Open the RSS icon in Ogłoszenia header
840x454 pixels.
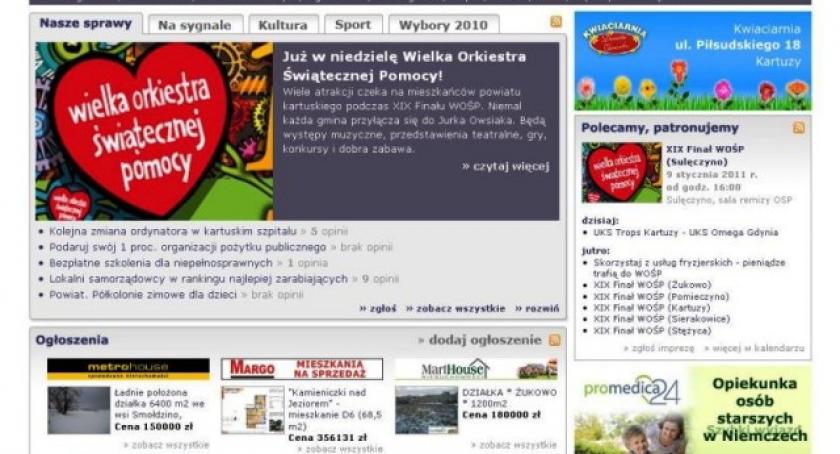click(x=554, y=340)
